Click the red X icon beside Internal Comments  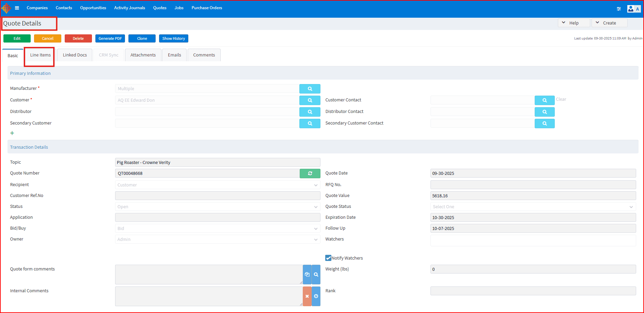click(307, 296)
